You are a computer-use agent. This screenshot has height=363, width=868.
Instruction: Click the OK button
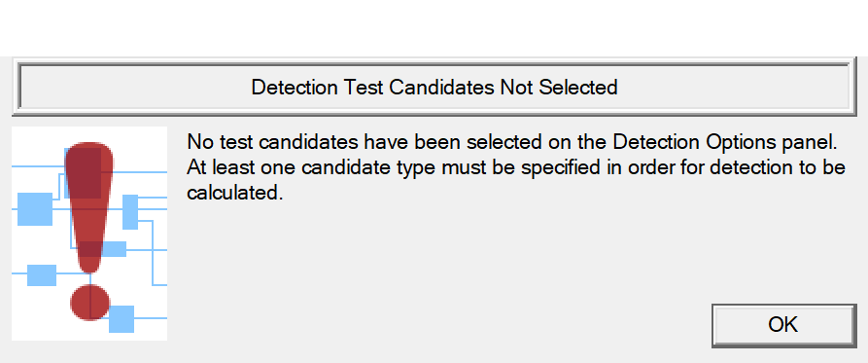783,325
